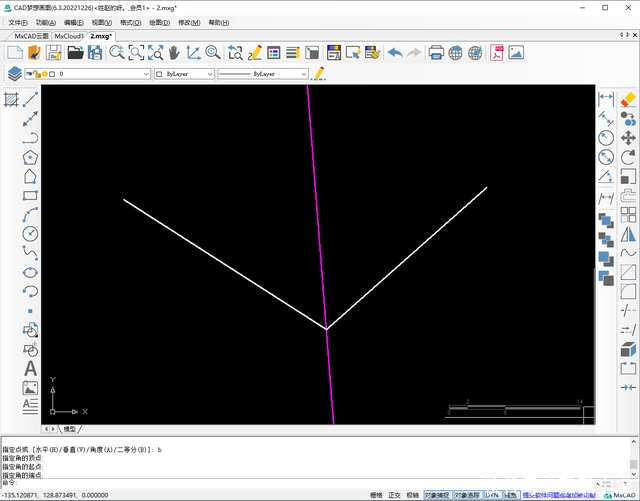Open the 格式(O) menu

pyautogui.click(x=131, y=22)
